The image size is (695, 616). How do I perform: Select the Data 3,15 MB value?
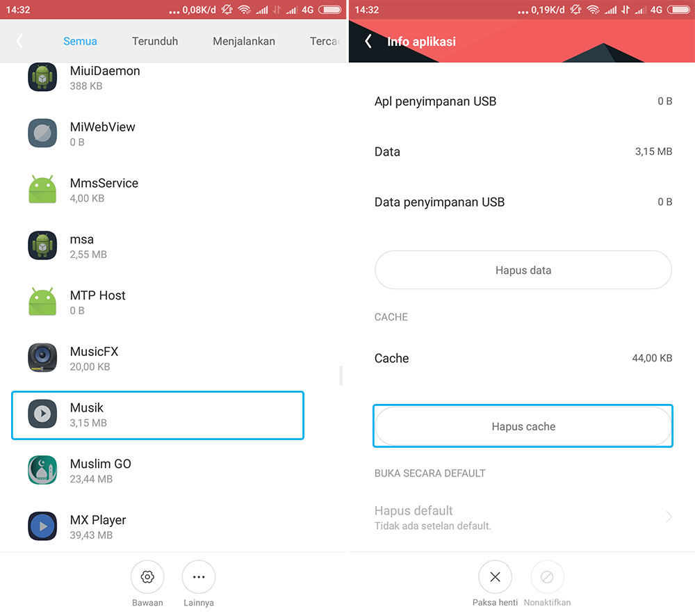[653, 152]
